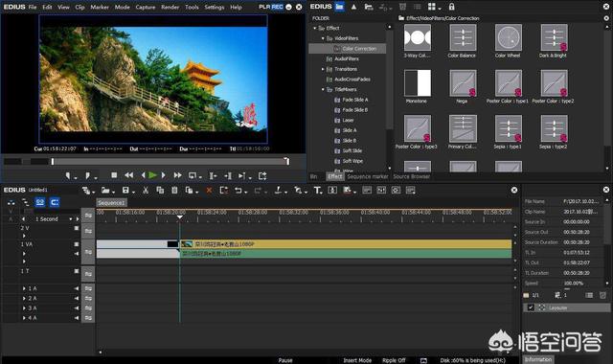This screenshot has height=364, width=613.
Task: Paste clip using clipboard icon
Action: click(x=174, y=190)
